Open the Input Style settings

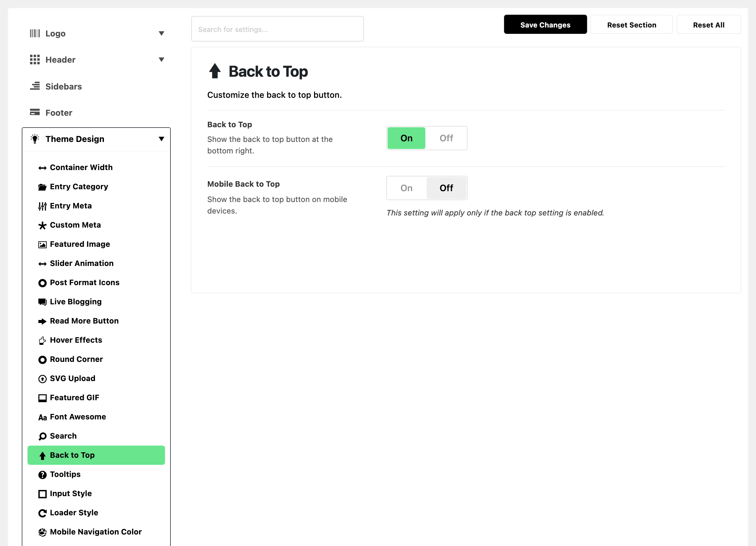point(96,493)
